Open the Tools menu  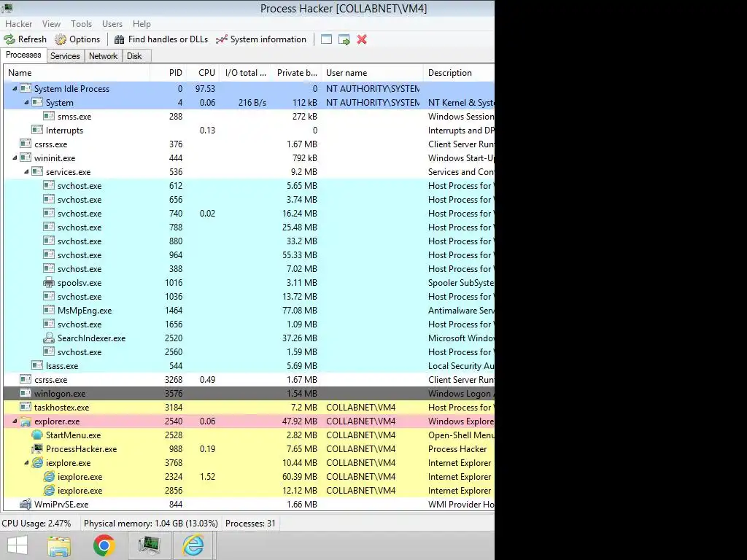[81, 24]
